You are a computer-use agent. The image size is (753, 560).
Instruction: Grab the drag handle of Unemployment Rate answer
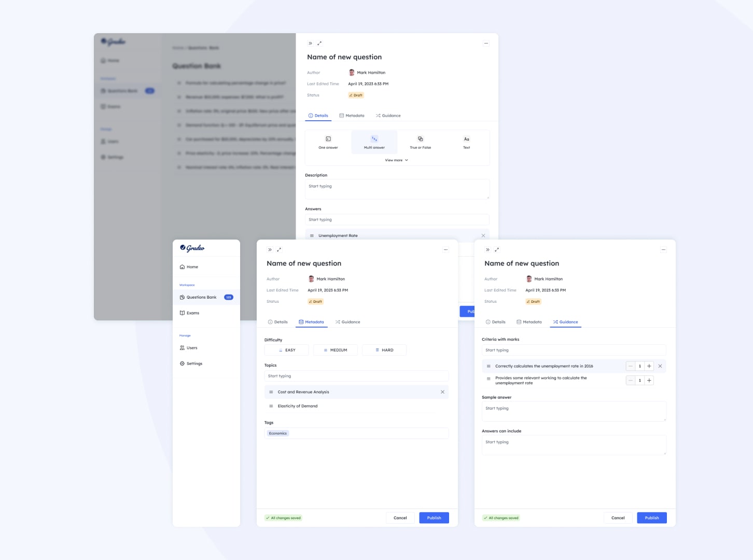click(x=312, y=235)
